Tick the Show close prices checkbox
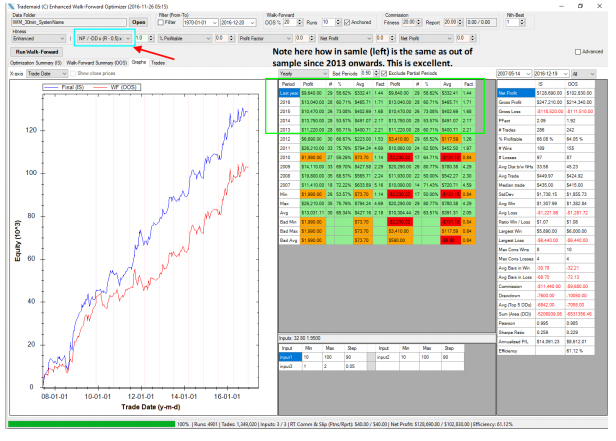This screenshot has width=616, height=441. pos(70,73)
